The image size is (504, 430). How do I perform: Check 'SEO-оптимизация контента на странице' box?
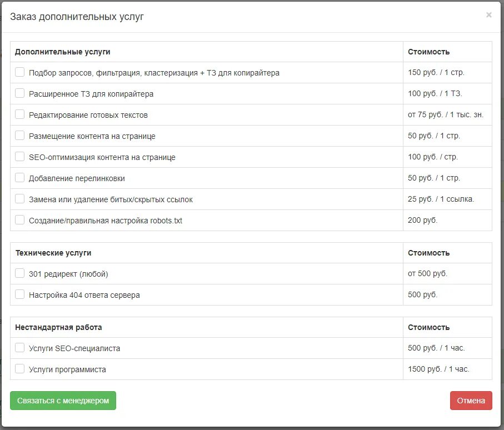(x=19, y=157)
